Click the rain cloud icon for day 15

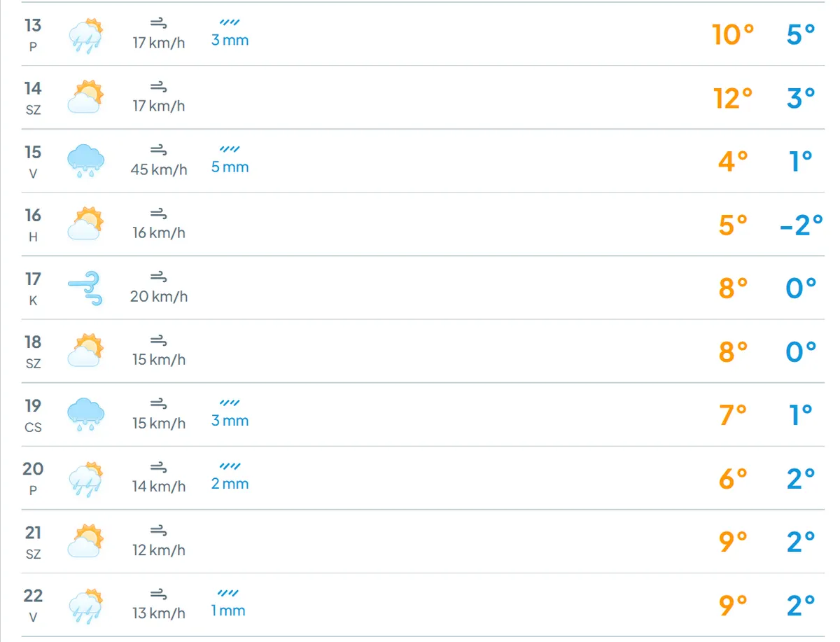[x=85, y=161]
